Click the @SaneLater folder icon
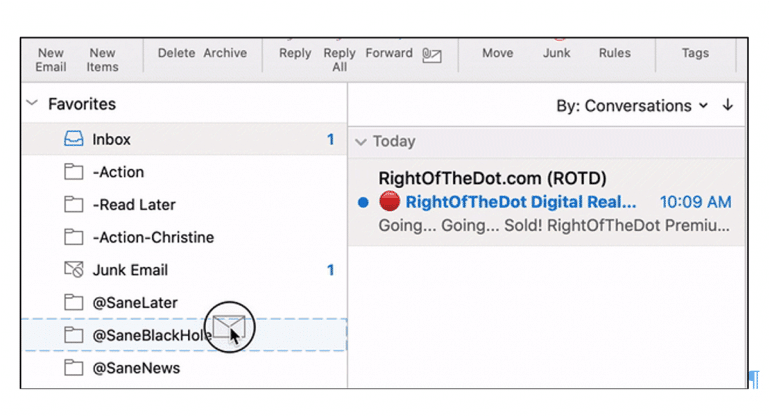The height and width of the screenshot is (417, 770). tap(73, 302)
